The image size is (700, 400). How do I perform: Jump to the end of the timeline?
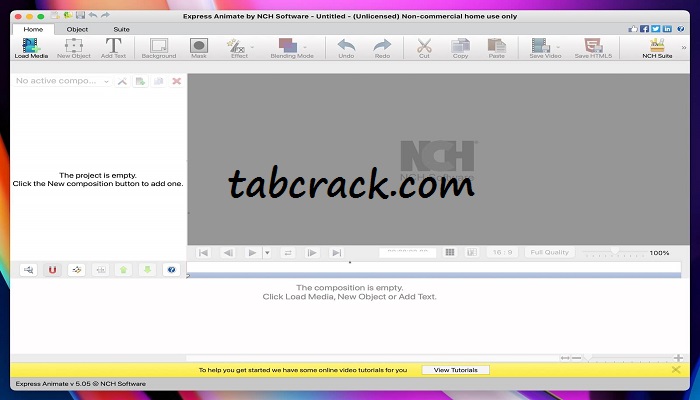(x=337, y=253)
